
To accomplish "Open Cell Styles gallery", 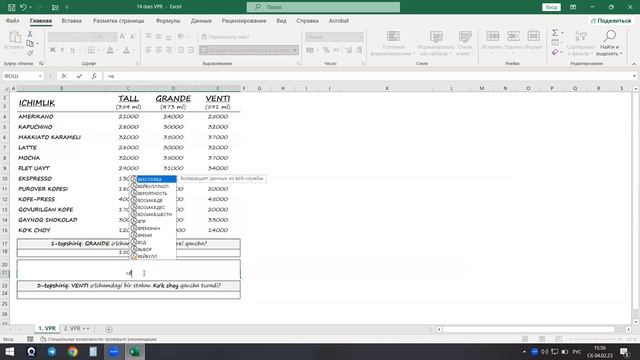I will [x=465, y=43].
